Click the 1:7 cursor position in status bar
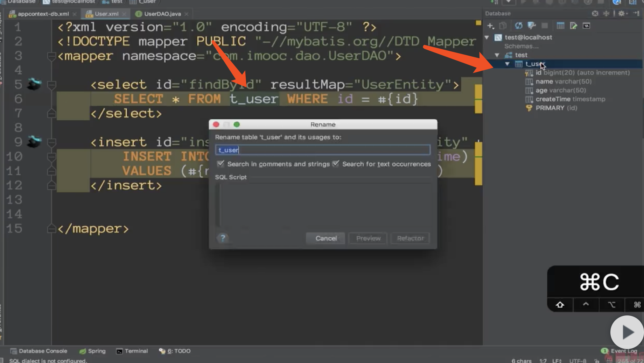 pos(543,361)
